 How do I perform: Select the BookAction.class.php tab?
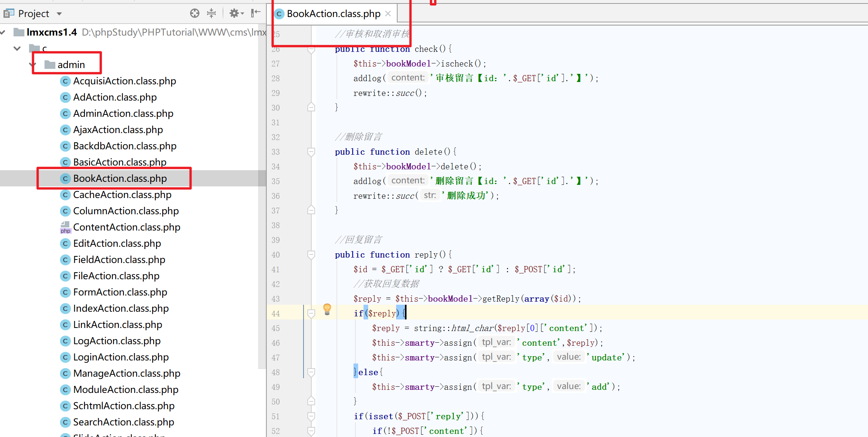coord(333,14)
